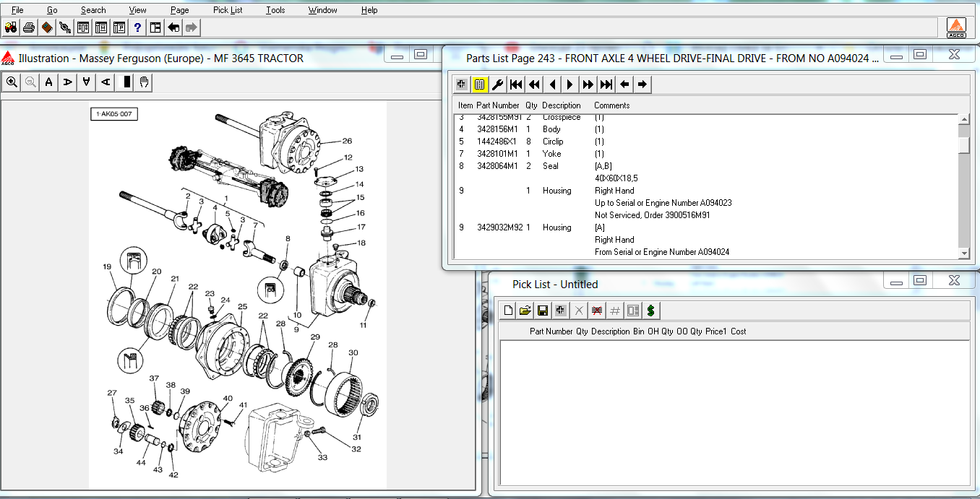Open the Pick List menu
The image size is (980, 499).
pos(228,10)
